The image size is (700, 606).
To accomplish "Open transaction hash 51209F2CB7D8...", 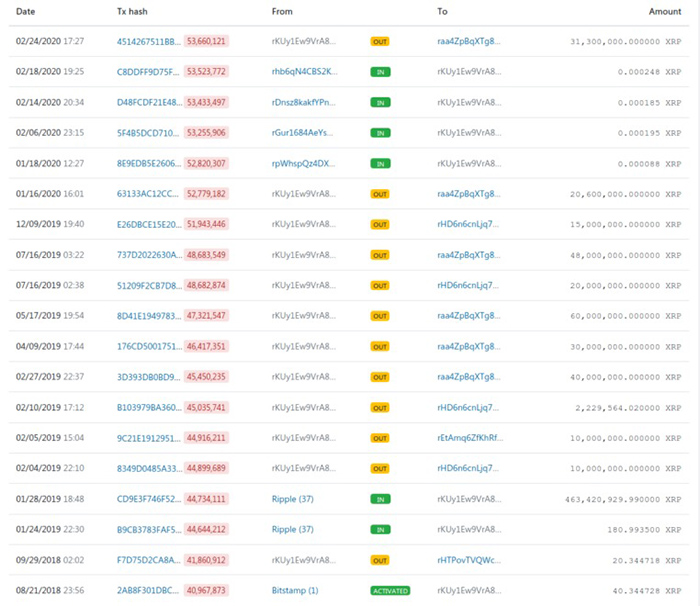I will pos(149,285).
